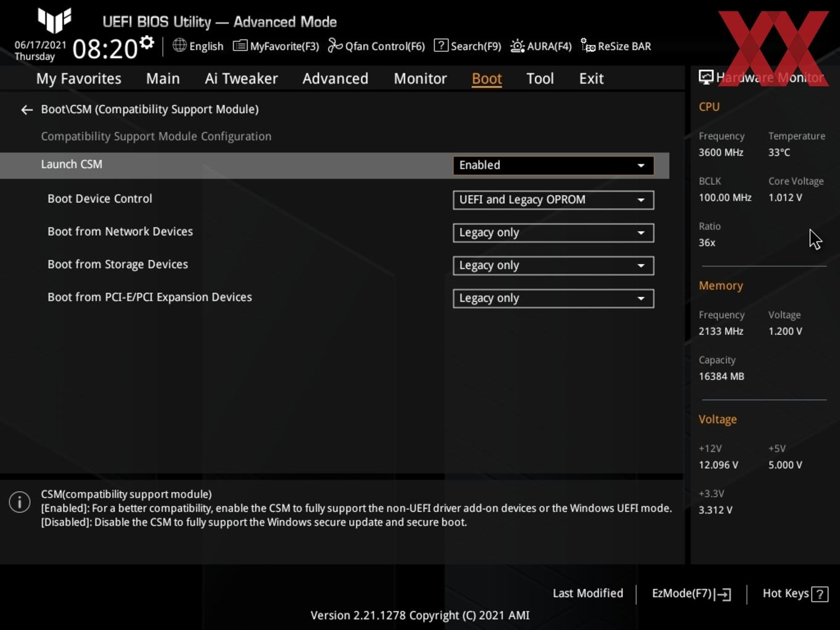Select Boot from Storage Devices label
Image resolution: width=840 pixels, height=630 pixels.
117,264
